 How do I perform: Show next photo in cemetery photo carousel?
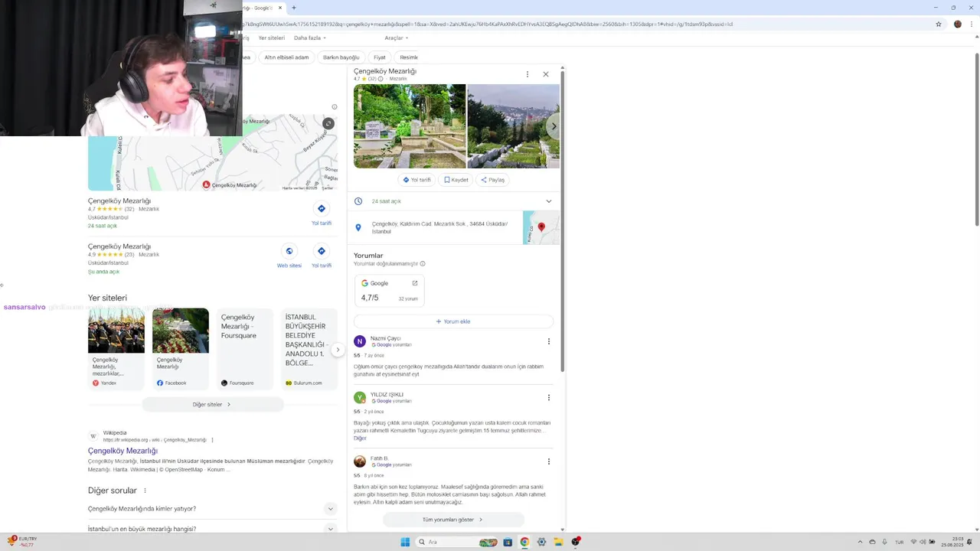pyautogui.click(x=554, y=126)
